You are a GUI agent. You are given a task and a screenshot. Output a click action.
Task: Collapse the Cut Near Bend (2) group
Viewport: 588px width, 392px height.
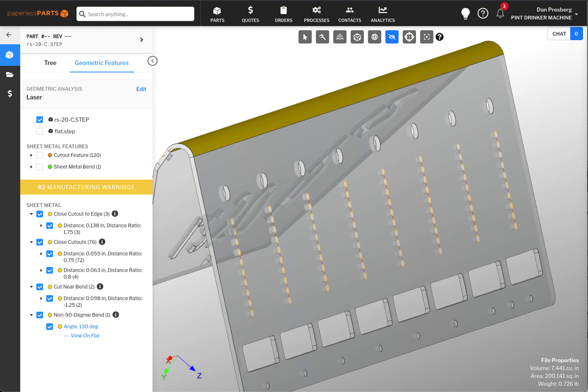31,287
